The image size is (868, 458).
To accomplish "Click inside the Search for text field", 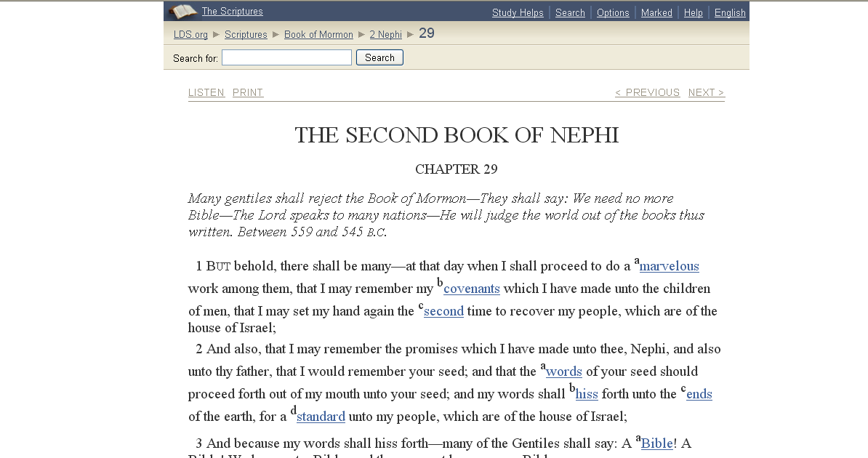I will (286, 57).
